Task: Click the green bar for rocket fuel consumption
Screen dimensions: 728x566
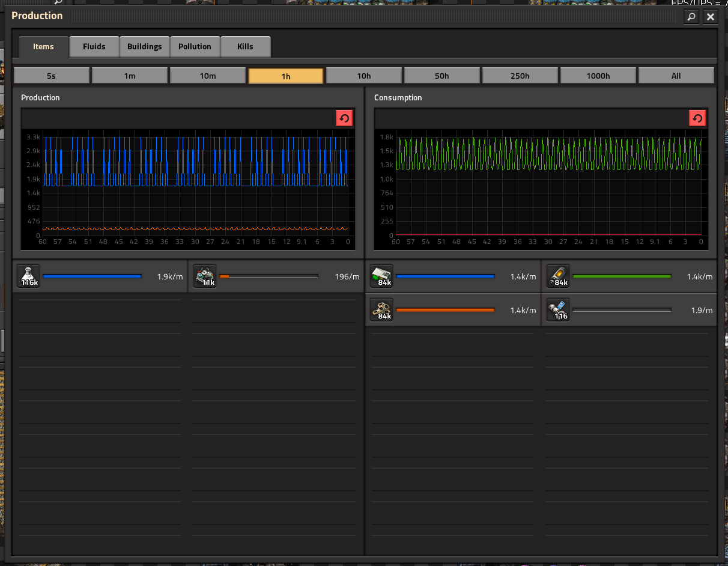Action: point(622,276)
